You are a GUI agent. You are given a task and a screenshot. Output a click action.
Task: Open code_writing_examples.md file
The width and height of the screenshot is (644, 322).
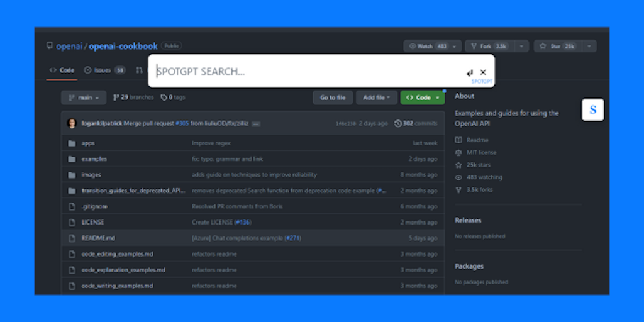click(118, 286)
